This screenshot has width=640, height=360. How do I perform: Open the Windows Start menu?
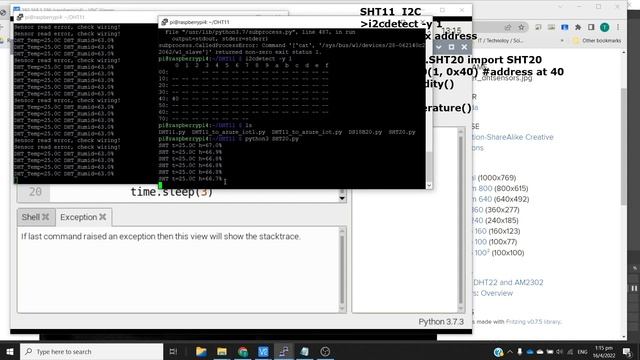pyautogui.click(x=10, y=351)
